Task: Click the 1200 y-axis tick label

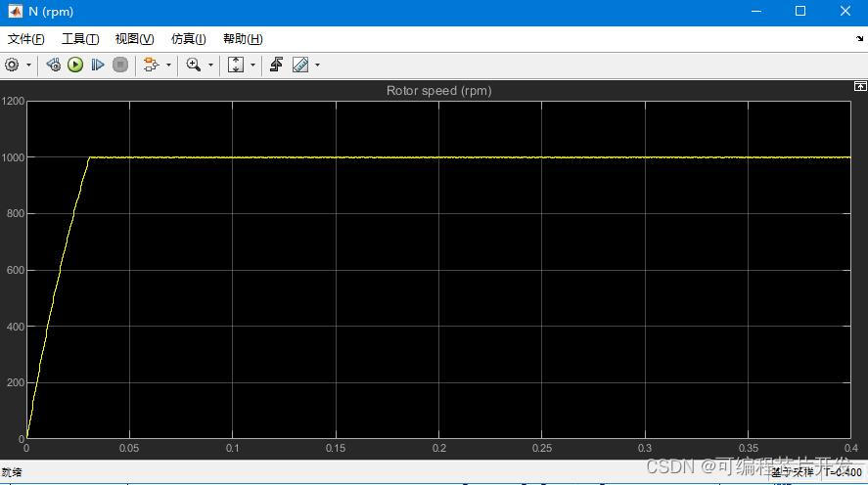Action: point(14,101)
